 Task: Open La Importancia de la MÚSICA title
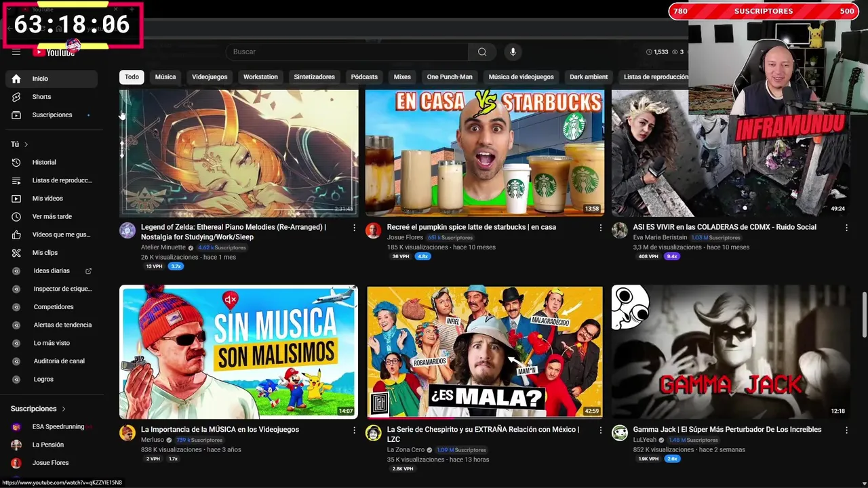point(220,430)
